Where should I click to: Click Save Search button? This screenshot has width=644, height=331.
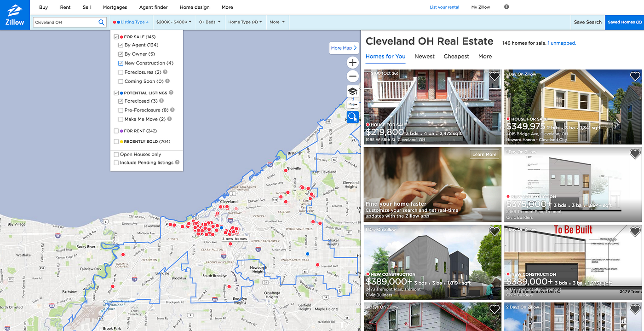coord(588,22)
